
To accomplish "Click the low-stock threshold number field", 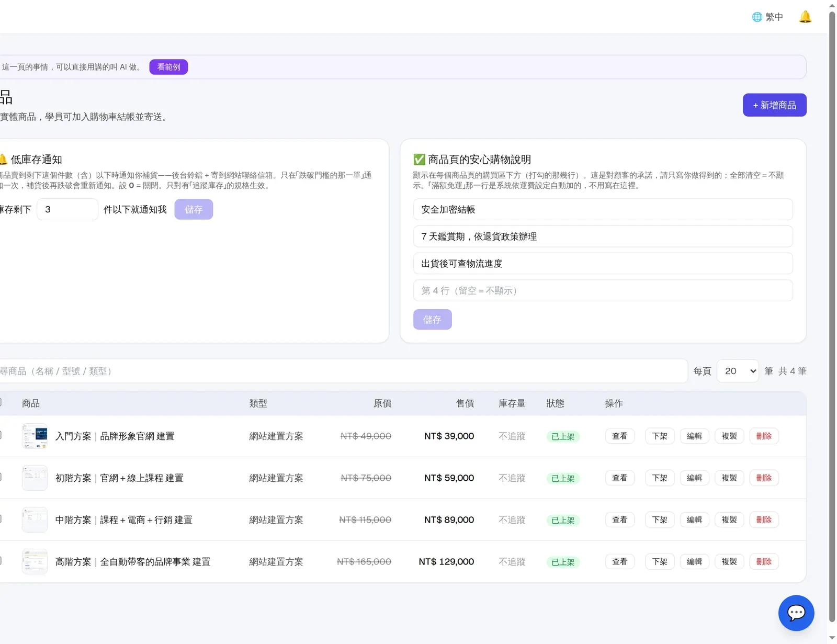I will [x=67, y=209].
